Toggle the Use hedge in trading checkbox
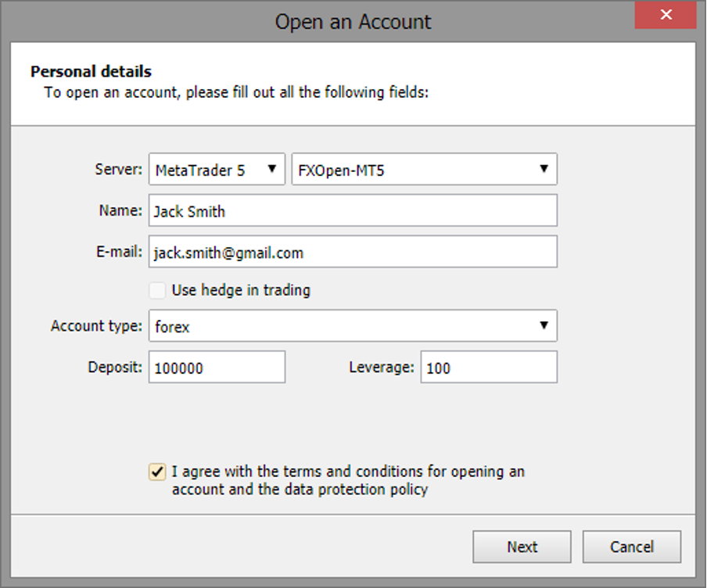The image size is (707, 588). click(x=158, y=291)
